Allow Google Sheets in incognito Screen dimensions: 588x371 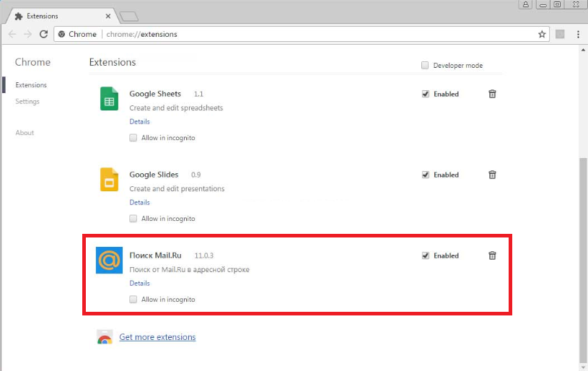133,138
